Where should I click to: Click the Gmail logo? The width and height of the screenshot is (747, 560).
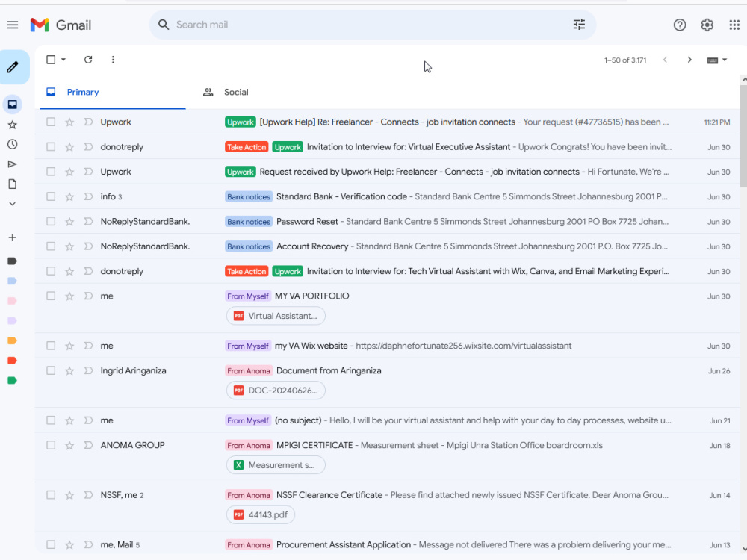[x=61, y=25]
